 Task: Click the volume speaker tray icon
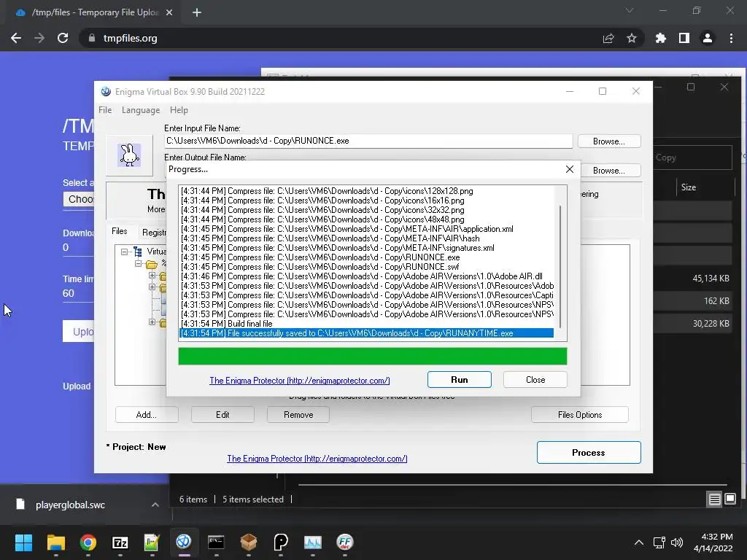(x=676, y=542)
